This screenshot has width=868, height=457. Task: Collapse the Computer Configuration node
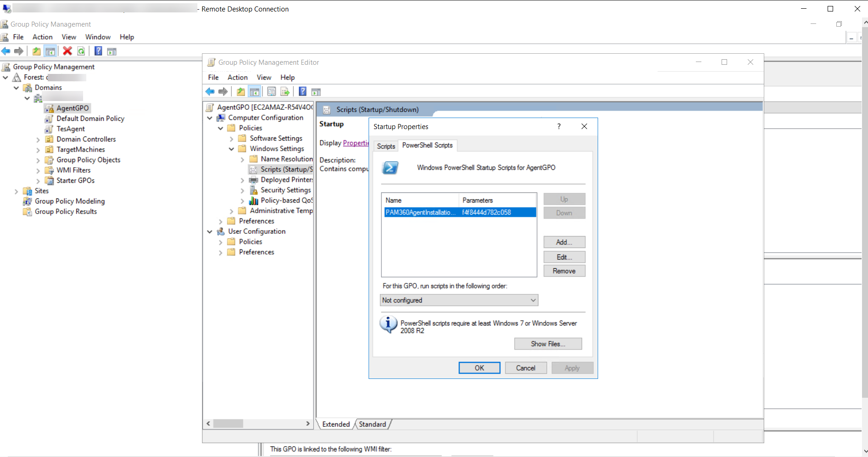point(210,118)
